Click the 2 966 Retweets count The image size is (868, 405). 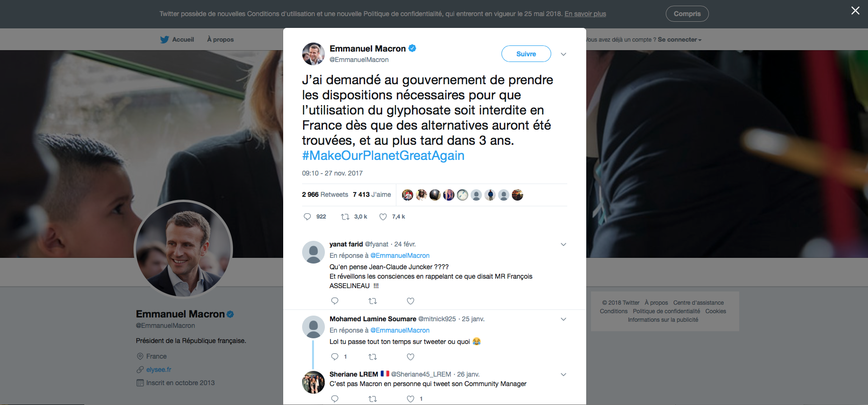pos(325,194)
